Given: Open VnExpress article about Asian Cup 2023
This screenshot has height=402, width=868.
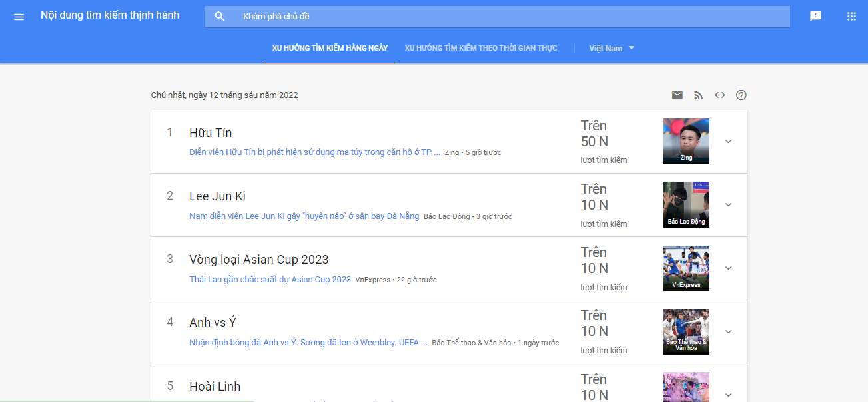Looking at the screenshot, I should [269, 279].
